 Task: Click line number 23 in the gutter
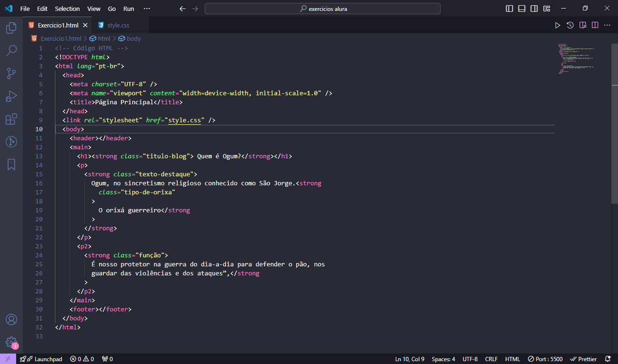tap(39, 246)
